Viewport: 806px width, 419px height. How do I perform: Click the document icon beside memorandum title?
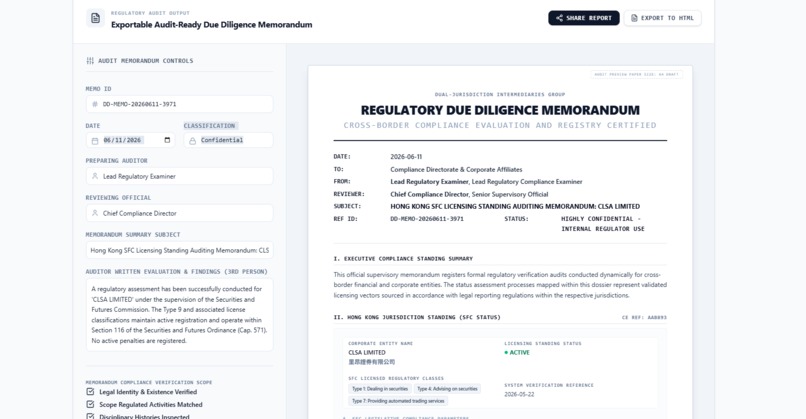click(x=95, y=18)
